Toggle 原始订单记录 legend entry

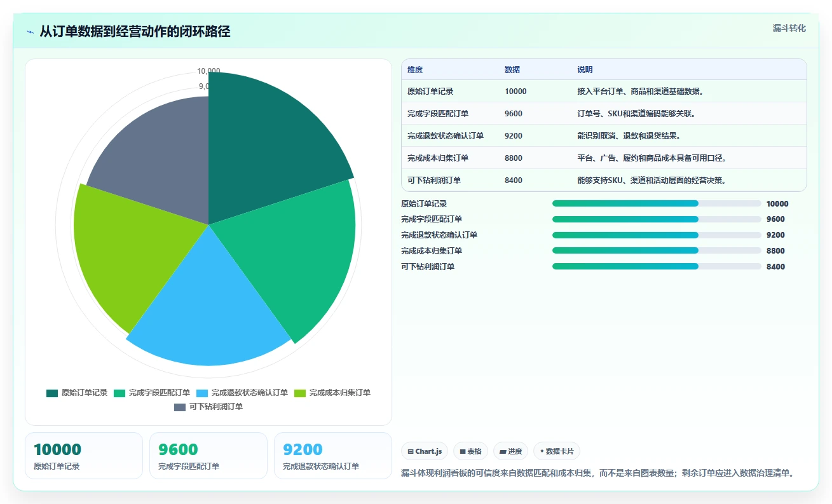point(77,393)
